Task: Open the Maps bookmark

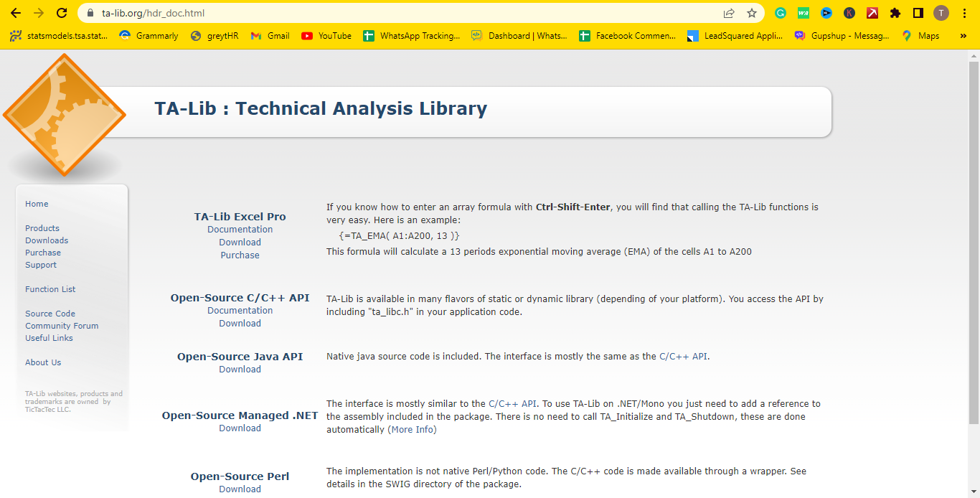Action: [920, 36]
